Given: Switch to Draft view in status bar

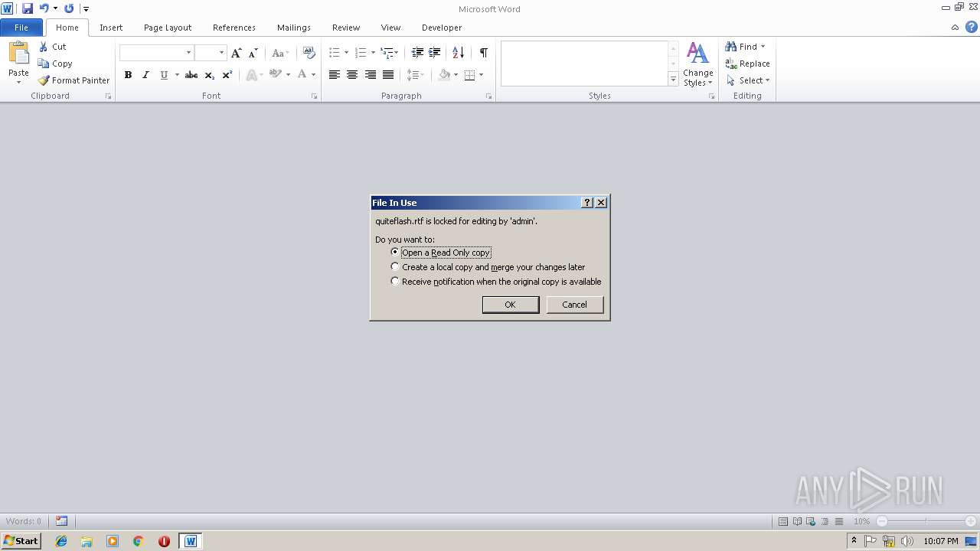Looking at the screenshot, I should (x=839, y=521).
